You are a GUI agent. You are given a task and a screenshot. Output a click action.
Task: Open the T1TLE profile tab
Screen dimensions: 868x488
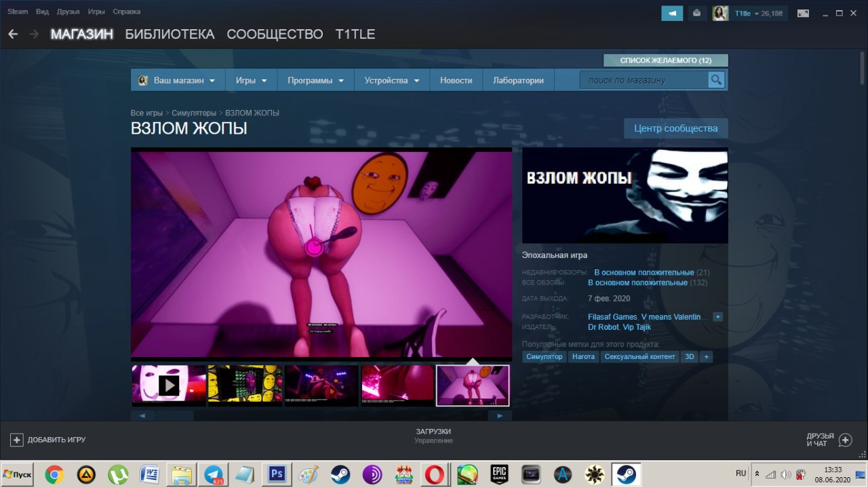point(355,34)
